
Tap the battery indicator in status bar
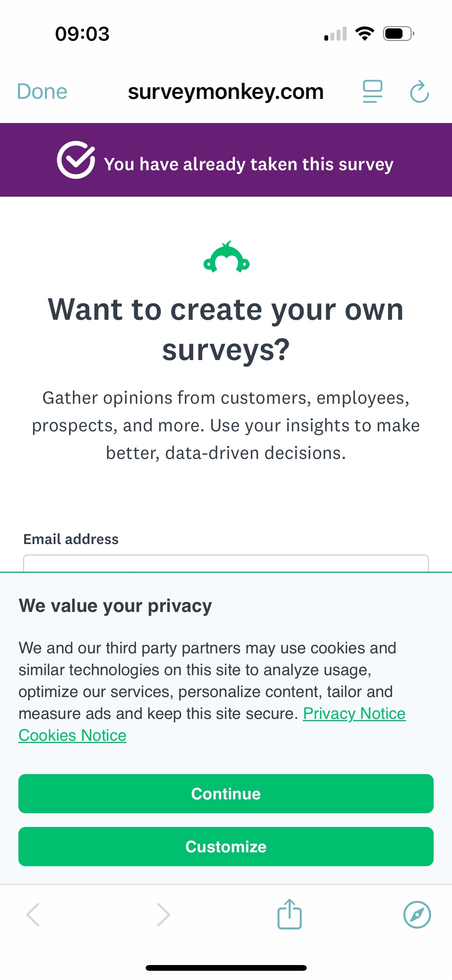[x=399, y=34]
